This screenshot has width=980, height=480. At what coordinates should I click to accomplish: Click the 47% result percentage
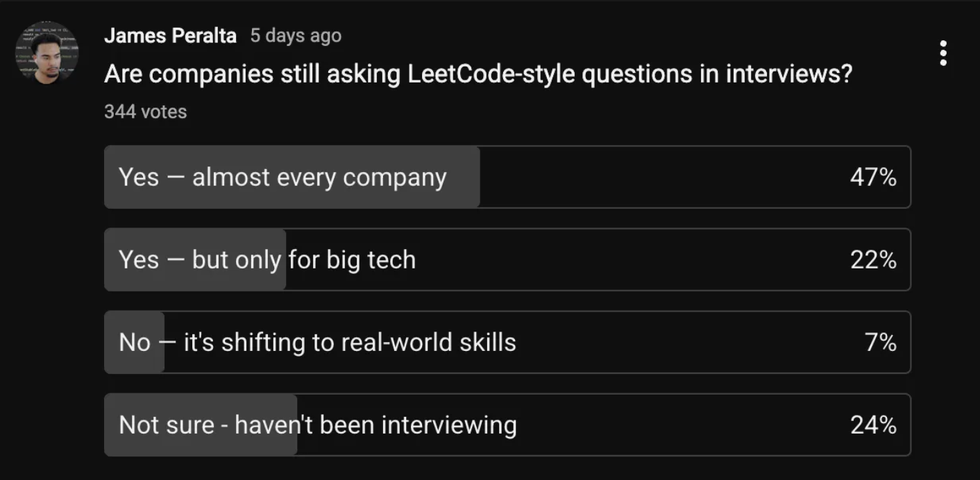point(873,178)
